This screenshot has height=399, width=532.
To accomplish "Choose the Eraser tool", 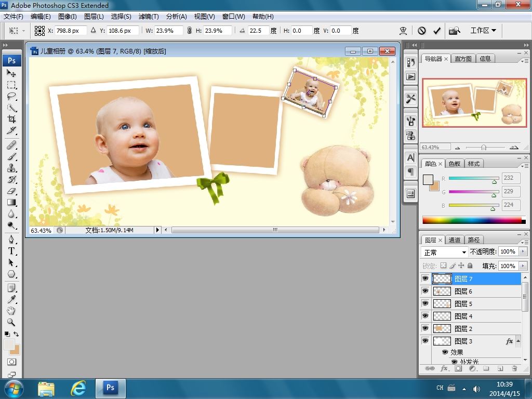I will click(11, 191).
